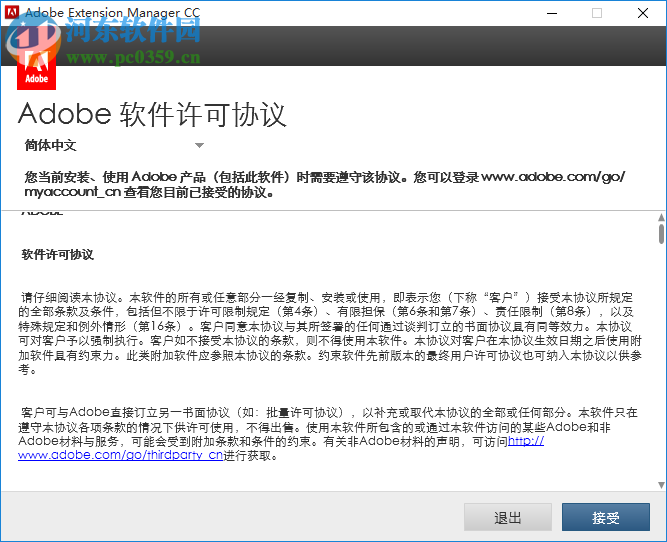
Task: Click the 软件许可协议 bold heading
Action: point(57,254)
